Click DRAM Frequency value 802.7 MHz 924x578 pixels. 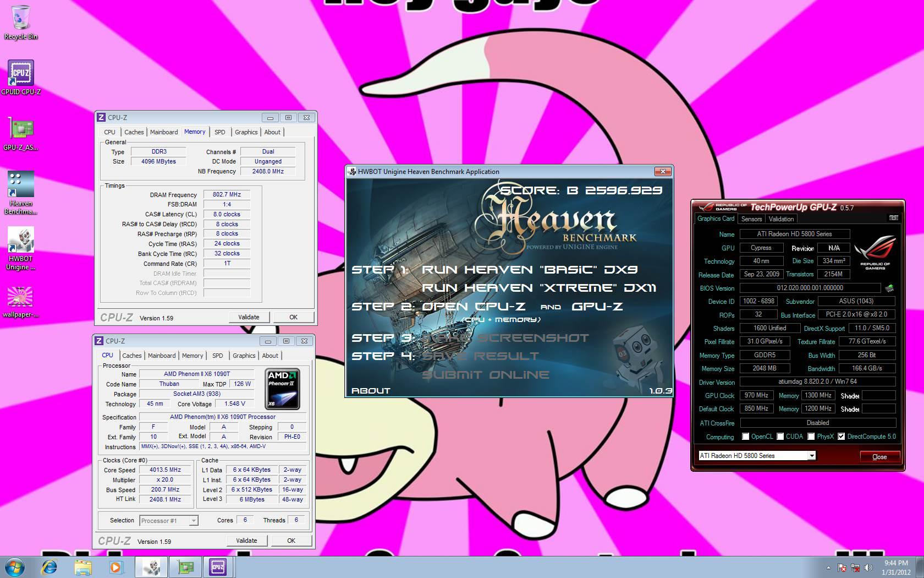pyautogui.click(x=227, y=194)
